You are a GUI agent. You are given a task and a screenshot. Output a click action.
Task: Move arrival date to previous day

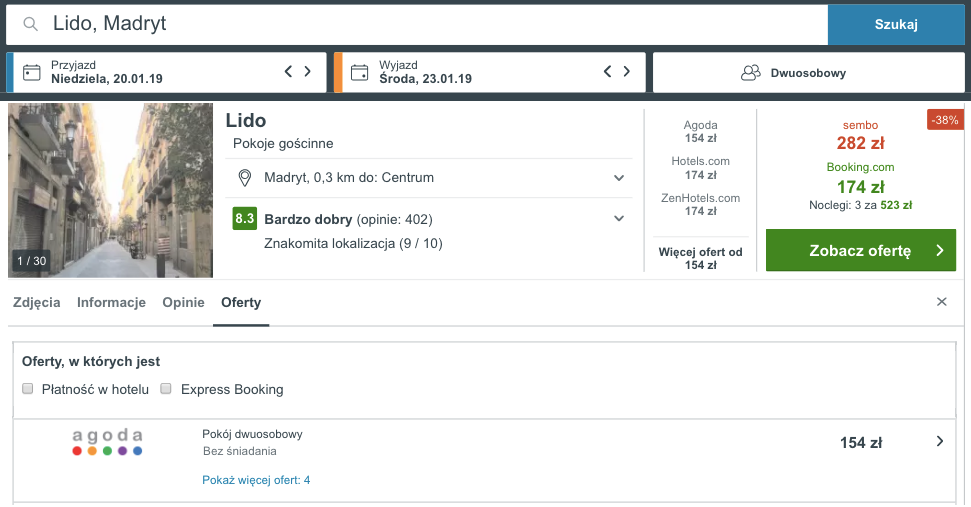pyautogui.click(x=288, y=71)
